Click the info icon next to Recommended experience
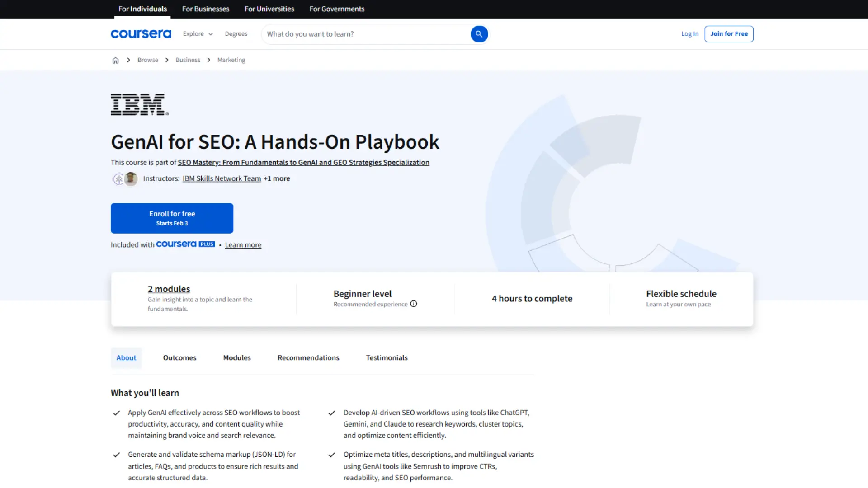This screenshot has height=488, width=868. click(x=414, y=304)
